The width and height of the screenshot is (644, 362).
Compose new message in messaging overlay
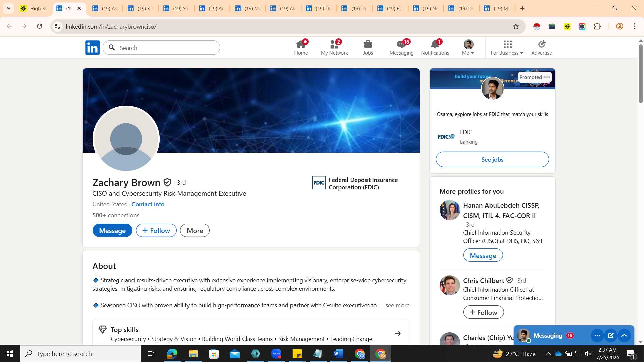point(611,336)
